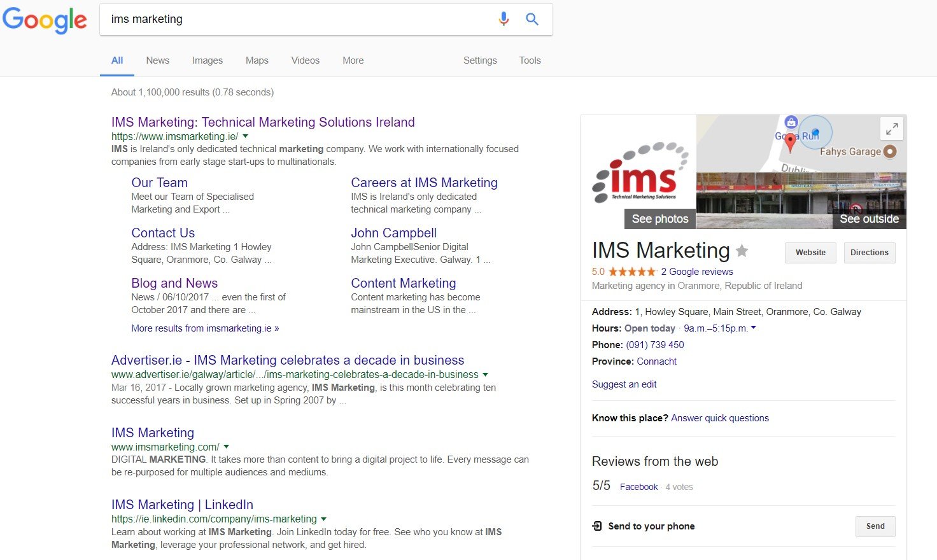Click the Send to your phone icon
Image resolution: width=937 pixels, height=560 pixels.
pyautogui.click(x=597, y=526)
